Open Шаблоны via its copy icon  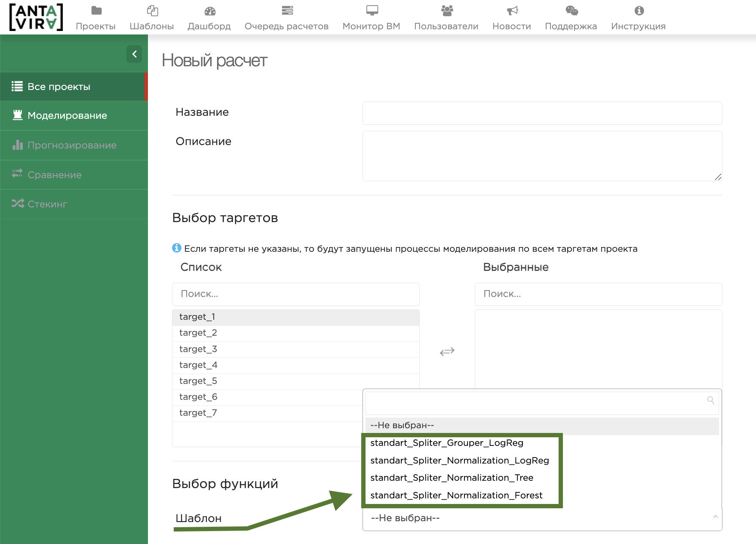(x=152, y=11)
